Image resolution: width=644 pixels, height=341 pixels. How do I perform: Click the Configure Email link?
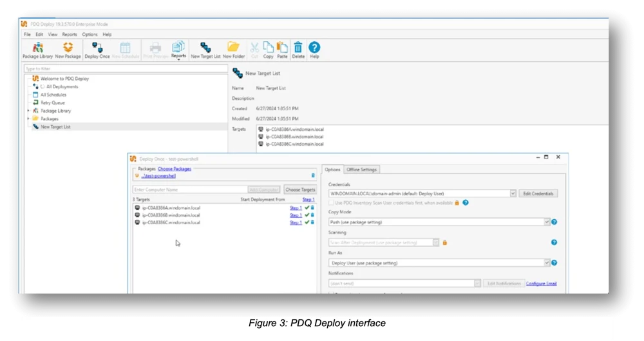tap(542, 284)
